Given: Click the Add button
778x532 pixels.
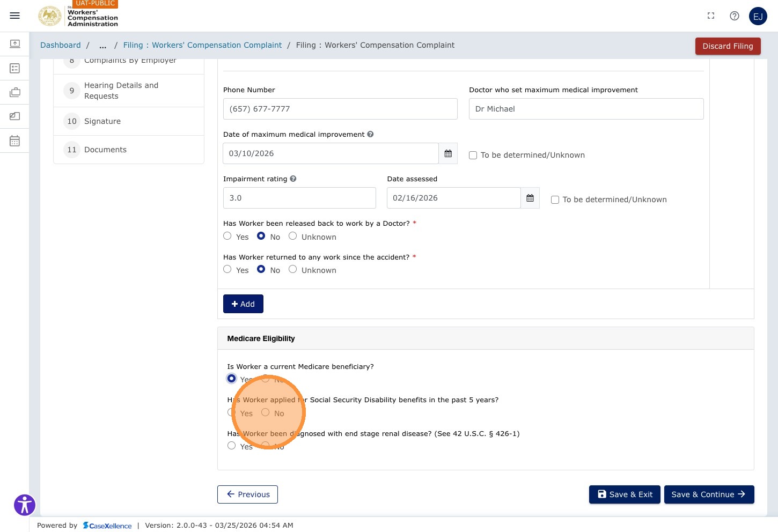Looking at the screenshot, I should tap(243, 304).
